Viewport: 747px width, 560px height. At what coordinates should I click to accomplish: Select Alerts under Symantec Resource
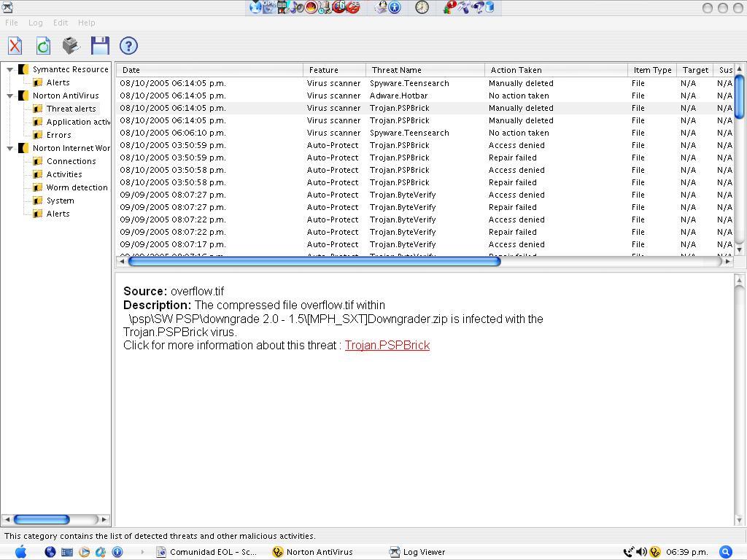(58, 82)
